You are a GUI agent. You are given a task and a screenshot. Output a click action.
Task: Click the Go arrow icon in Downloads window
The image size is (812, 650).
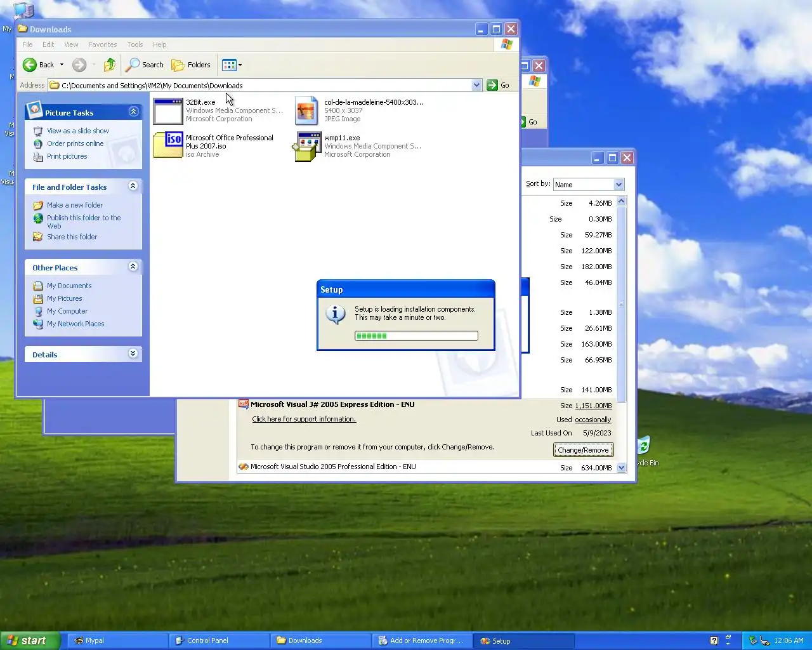(x=492, y=85)
